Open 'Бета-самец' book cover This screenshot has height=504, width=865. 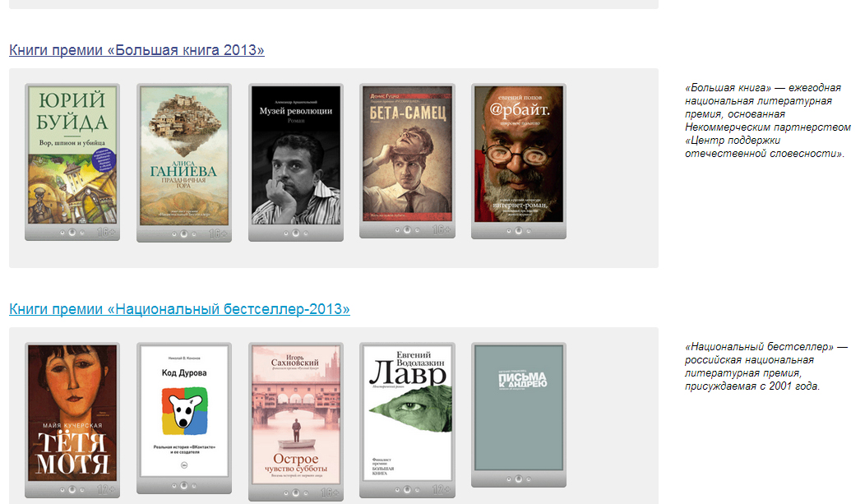407,161
